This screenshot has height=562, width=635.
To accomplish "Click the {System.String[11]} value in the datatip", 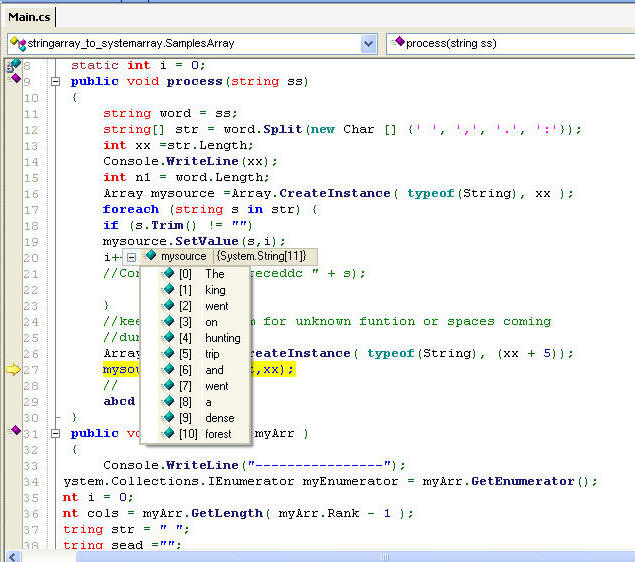I will point(261,257).
